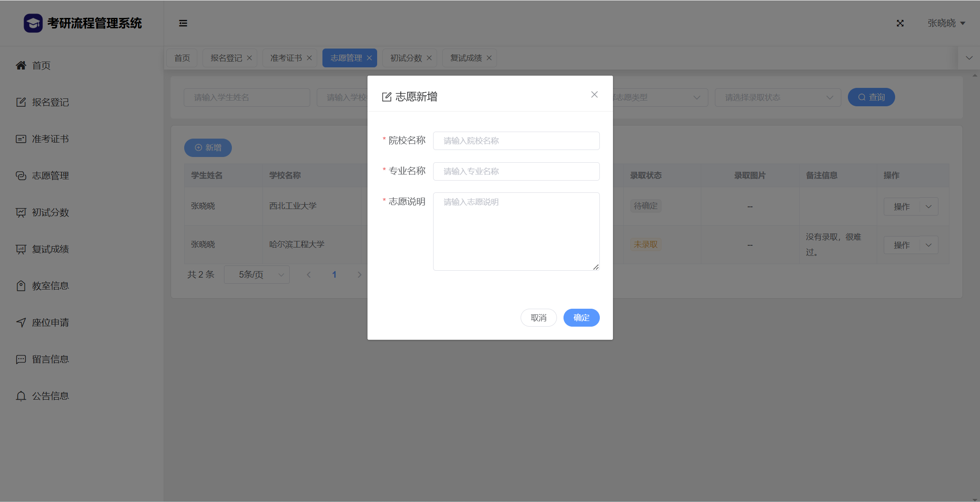Go to 初试分数 in the sidebar

pyautogui.click(x=50, y=213)
